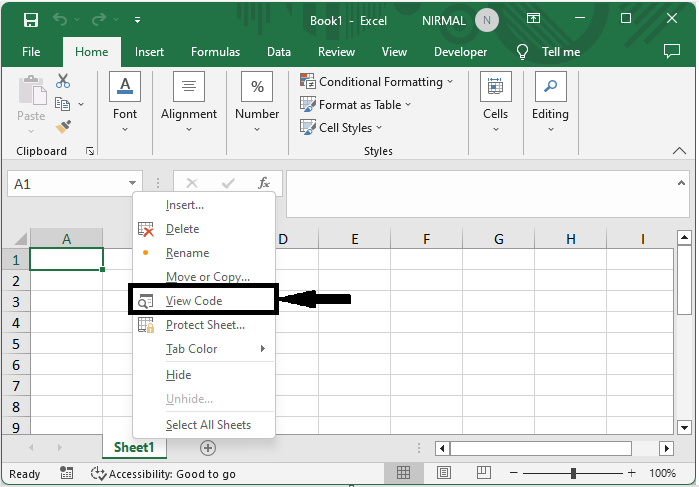Click the zoom slider handle
The height and width of the screenshot is (487, 699).
[573, 473]
